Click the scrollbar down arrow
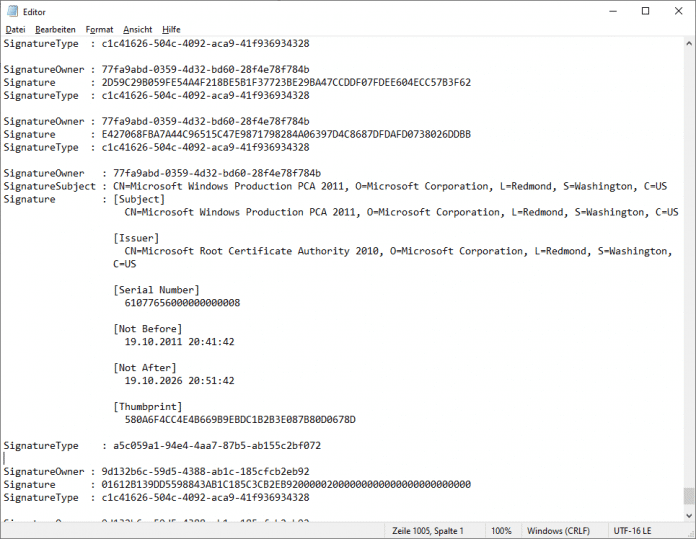The height and width of the screenshot is (539, 696). [x=688, y=515]
